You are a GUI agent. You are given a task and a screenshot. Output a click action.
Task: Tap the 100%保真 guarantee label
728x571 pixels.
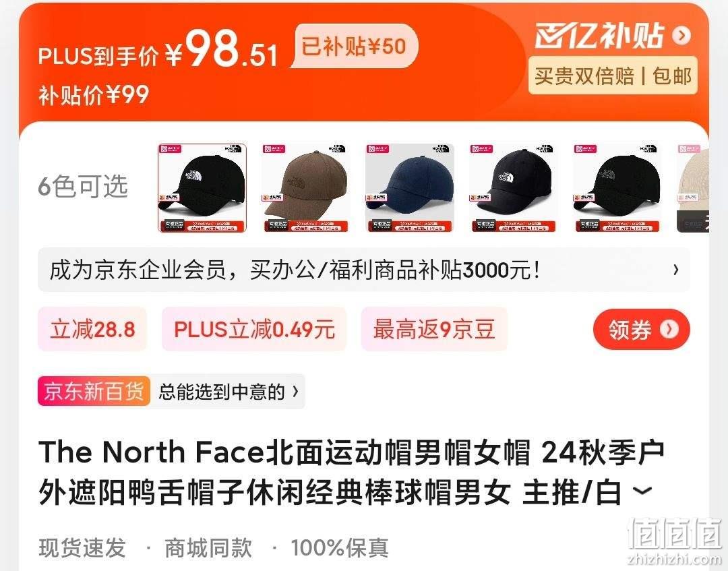(x=340, y=548)
